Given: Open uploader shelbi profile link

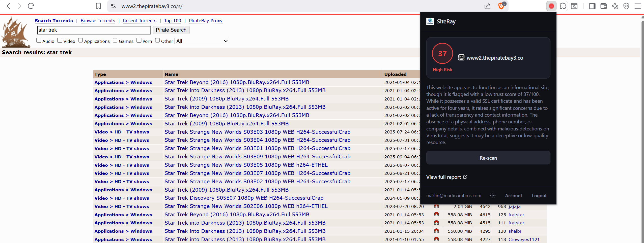Looking at the screenshot, I should pyautogui.click(x=515, y=231).
